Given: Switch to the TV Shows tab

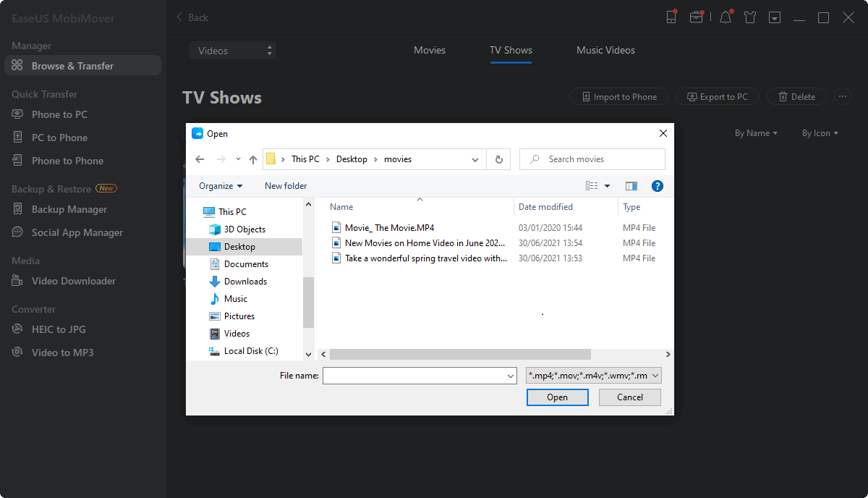Looking at the screenshot, I should click(x=511, y=51).
